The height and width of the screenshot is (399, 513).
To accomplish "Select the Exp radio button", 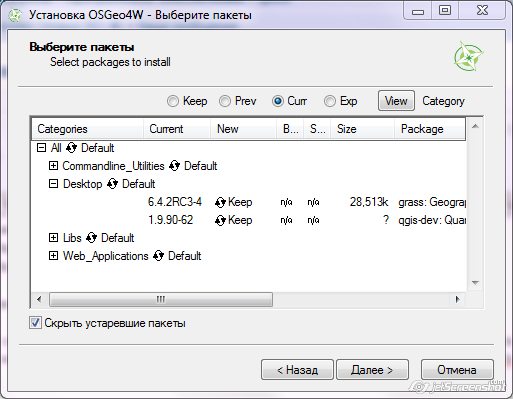I will pos(330,101).
